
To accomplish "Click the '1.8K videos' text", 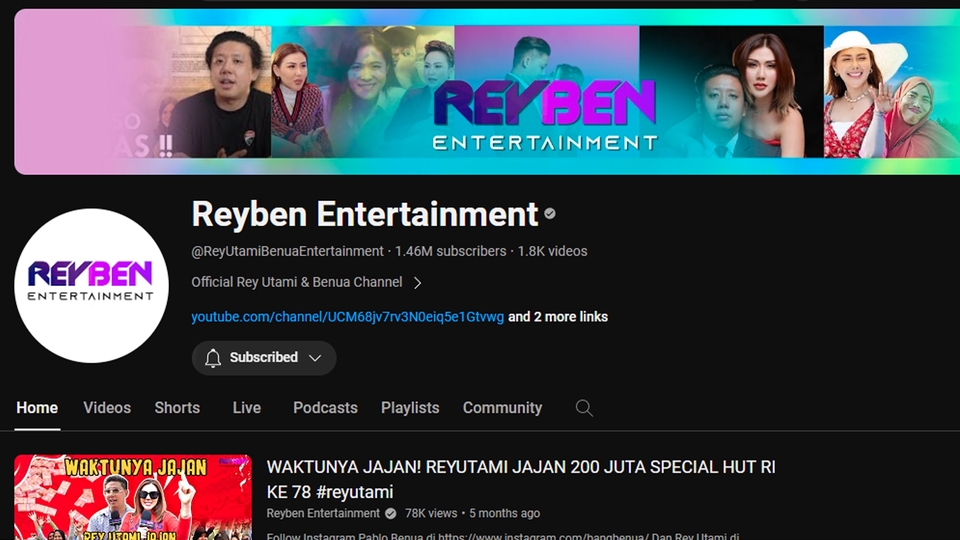I will click(552, 252).
